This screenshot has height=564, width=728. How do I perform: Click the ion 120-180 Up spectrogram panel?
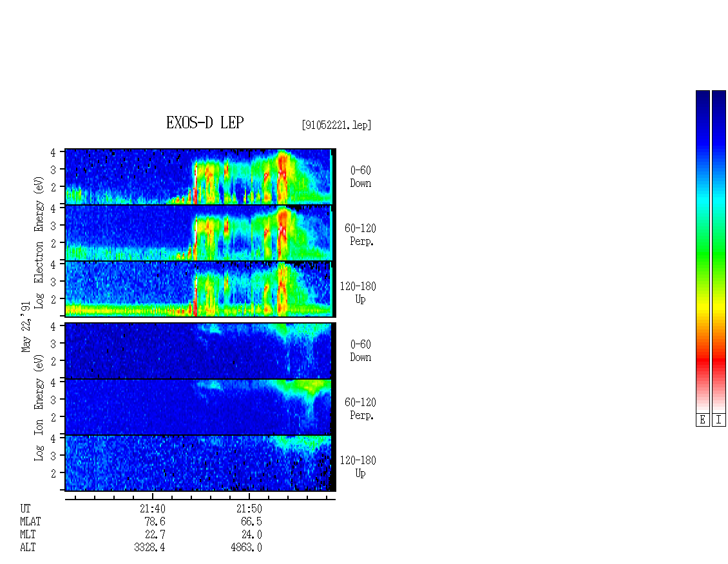[199, 463]
